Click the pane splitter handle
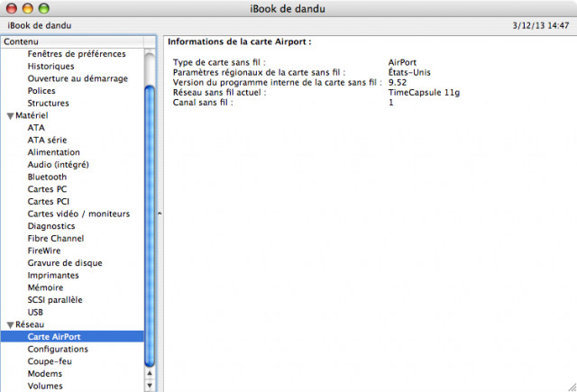The width and height of the screenshot is (577, 392). coord(160,214)
